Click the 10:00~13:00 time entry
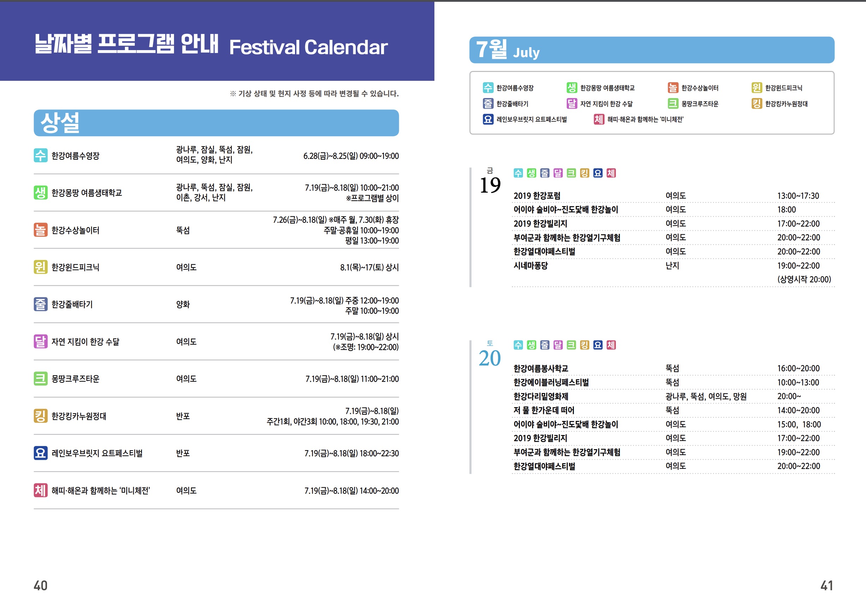The width and height of the screenshot is (866, 616). coord(798,382)
